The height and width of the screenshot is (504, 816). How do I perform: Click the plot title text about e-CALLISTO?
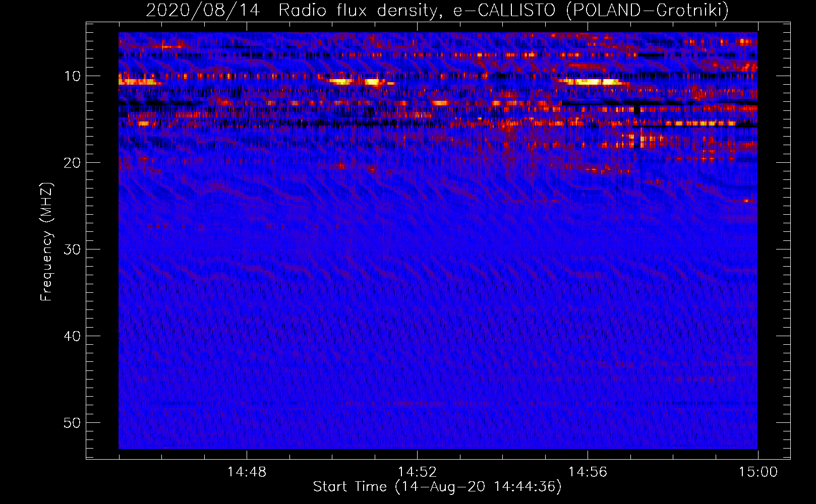(x=437, y=10)
